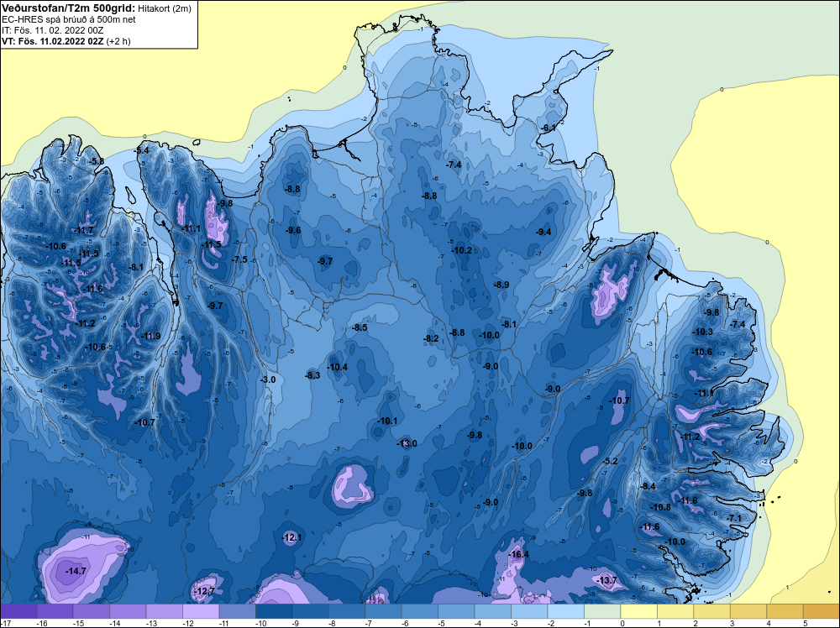Image resolution: width=840 pixels, height=628 pixels.
Task: Click the -8.2 temperature value
Action: pos(431,338)
